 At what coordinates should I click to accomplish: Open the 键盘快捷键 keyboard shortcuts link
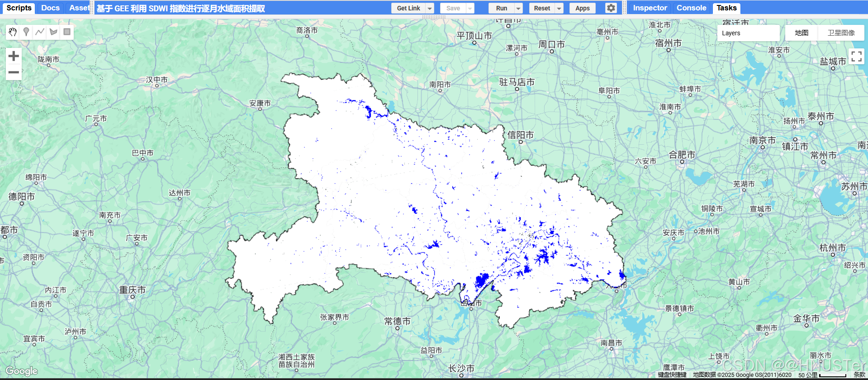672,375
